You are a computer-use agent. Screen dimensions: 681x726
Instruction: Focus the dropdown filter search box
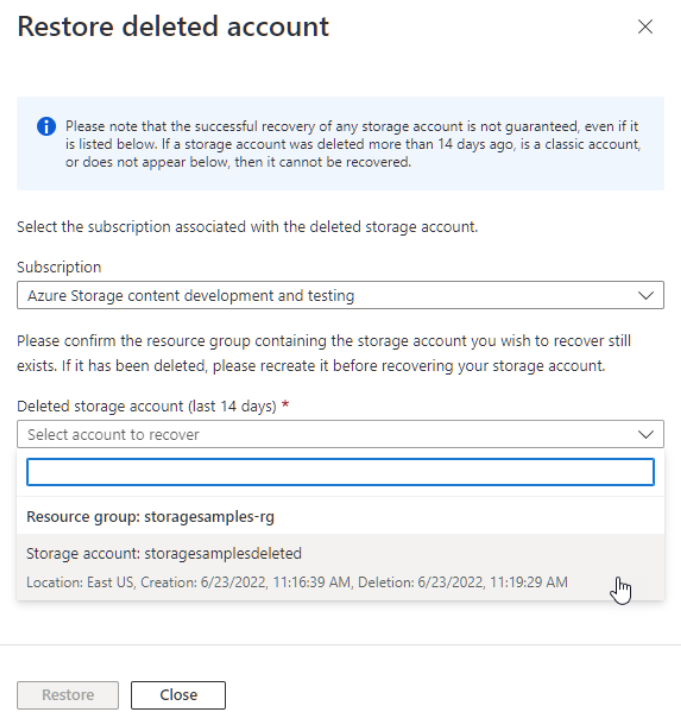(x=340, y=472)
